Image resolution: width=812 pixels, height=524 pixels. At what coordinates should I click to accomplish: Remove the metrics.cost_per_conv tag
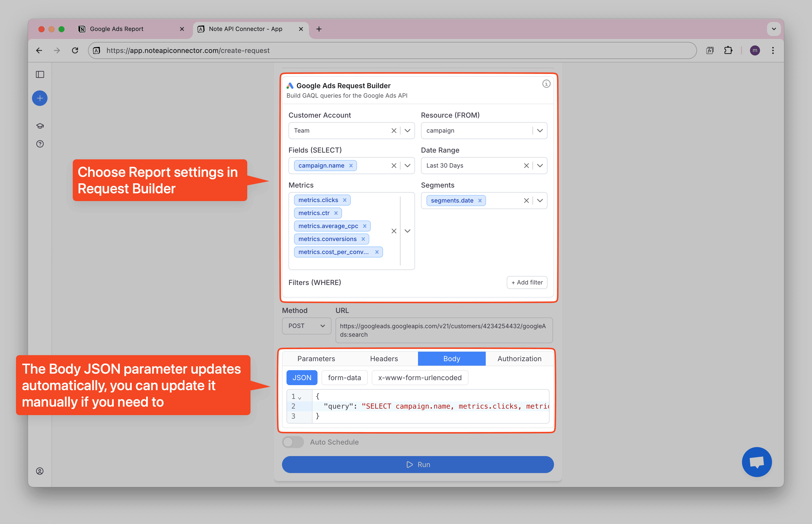(377, 252)
